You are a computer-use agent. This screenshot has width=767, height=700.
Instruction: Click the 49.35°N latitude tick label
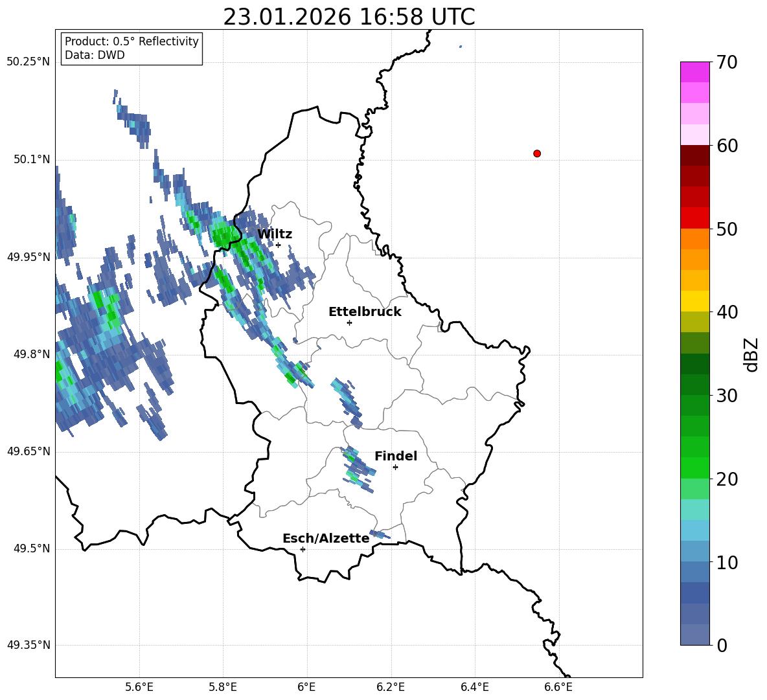point(29,645)
